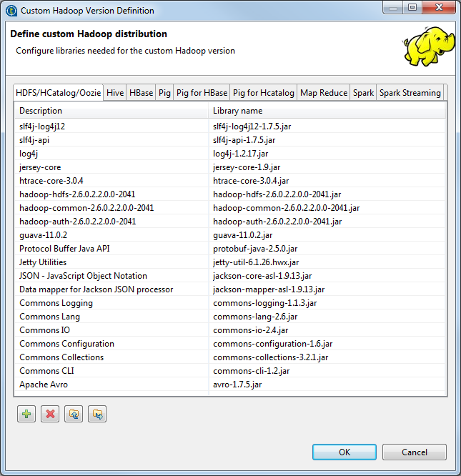Click protobuf-java-2.5.0.jar library name

(x=255, y=249)
